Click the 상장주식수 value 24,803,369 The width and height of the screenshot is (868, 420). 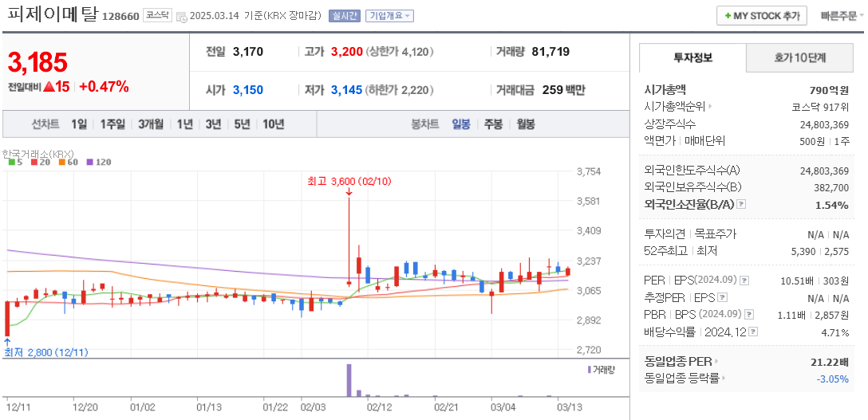(x=824, y=124)
